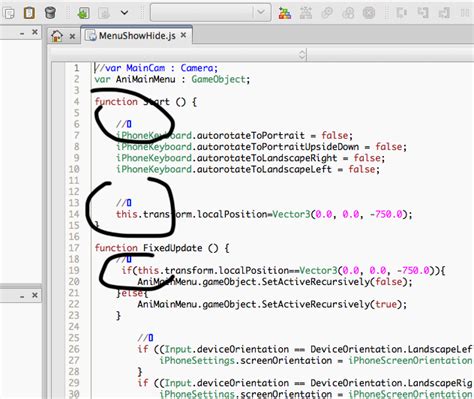Switch to the home Welcome tab
Viewport: 474px width, 399px height.
coord(57,36)
